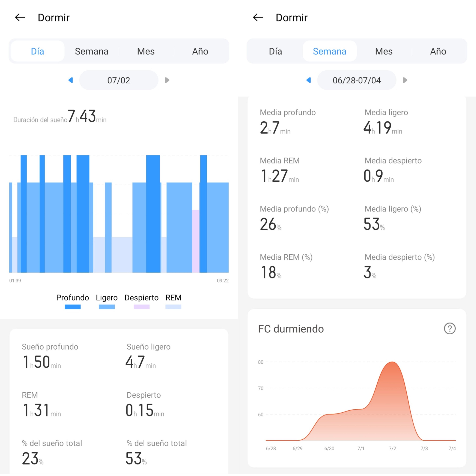Image resolution: width=476 pixels, height=476 pixels.
Task: Switch to Día tab on right screen
Action: 275,51
